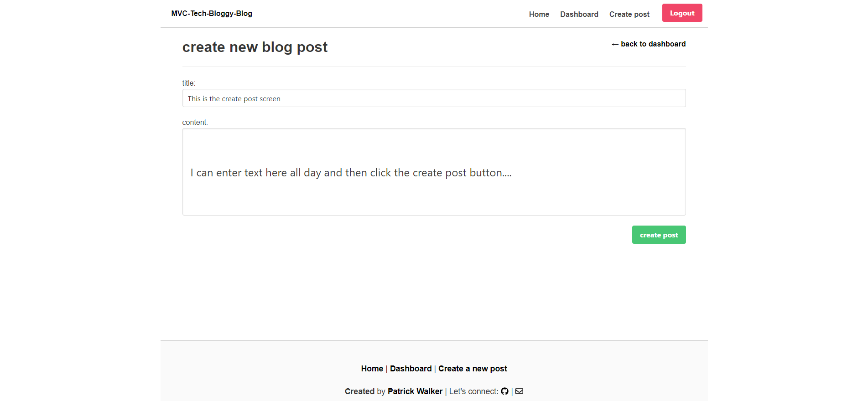The image size is (868, 401).
Task: Click the "Let's connect:" footer text
Action: click(473, 391)
